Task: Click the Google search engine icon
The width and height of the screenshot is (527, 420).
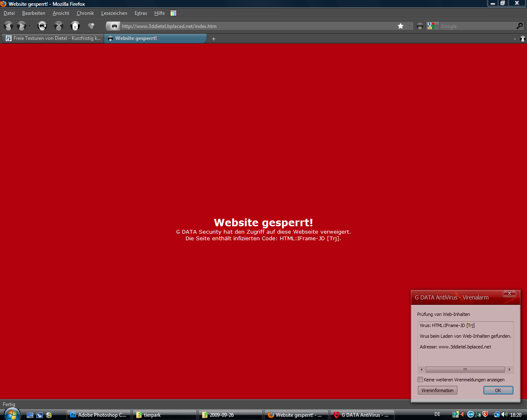Action: [431, 26]
